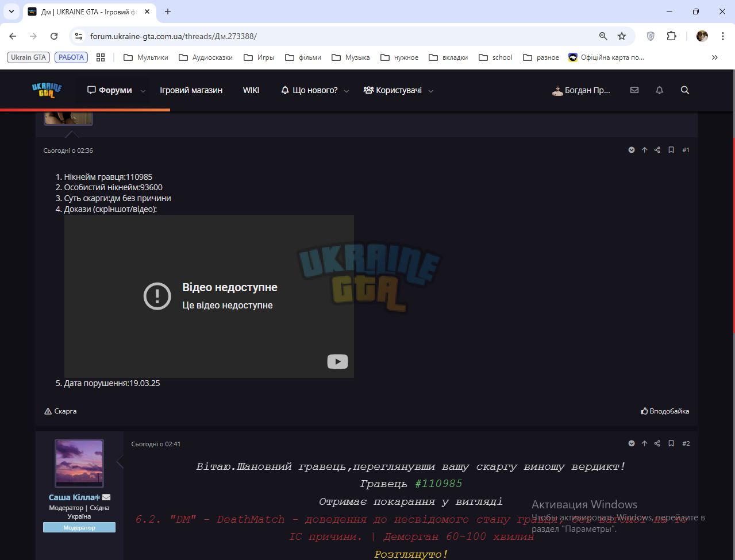Open the Extensions puzzle icon
The width and height of the screenshot is (735, 560).
[671, 36]
